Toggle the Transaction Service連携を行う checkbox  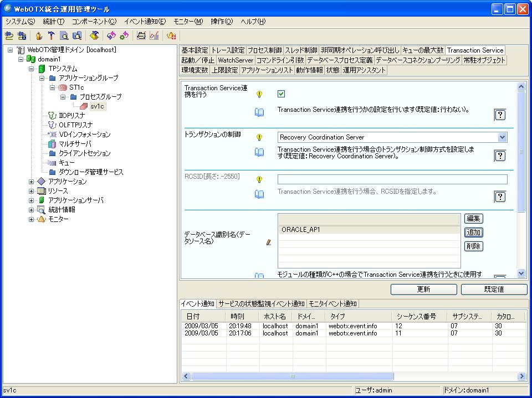[x=281, y=94]
